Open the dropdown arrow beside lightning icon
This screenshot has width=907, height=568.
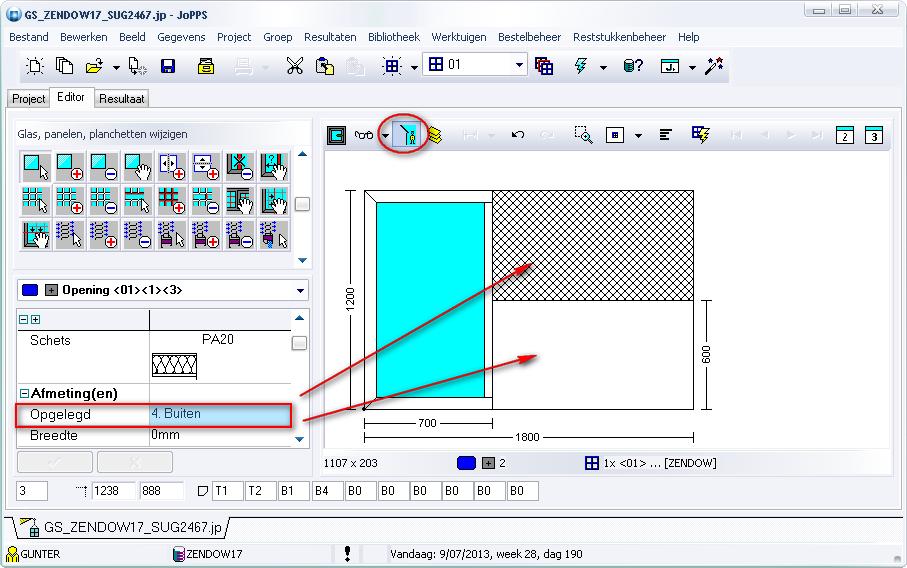coord(603,68)
